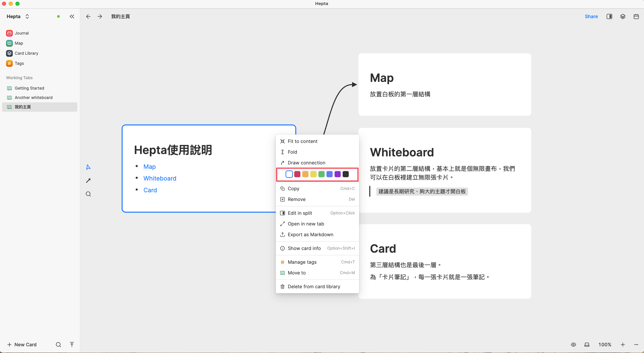The width and height of the screenshot is (644, 353).
Task: Open the Card Library from the sidebar
Action: pos(26,53)
